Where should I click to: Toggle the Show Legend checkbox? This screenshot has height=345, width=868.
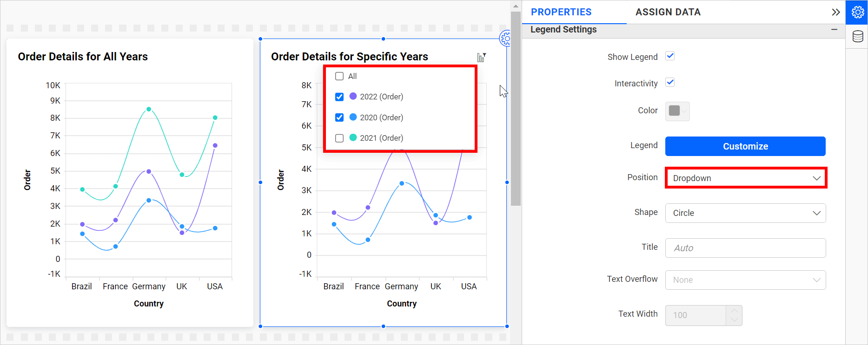click(x=670, y=56)
